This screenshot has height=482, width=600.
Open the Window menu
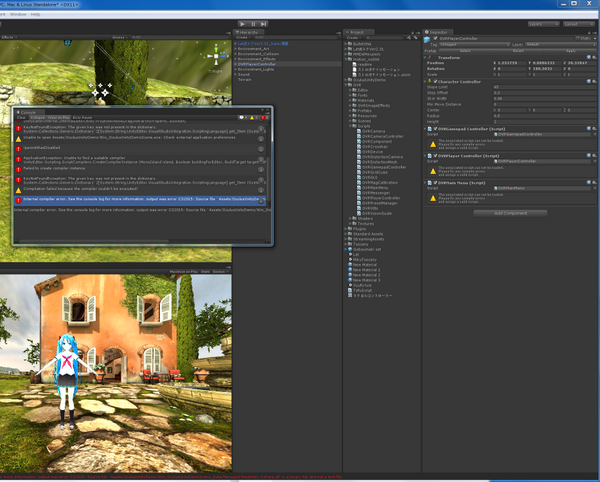pyautogui.click(x=18, y=14)
